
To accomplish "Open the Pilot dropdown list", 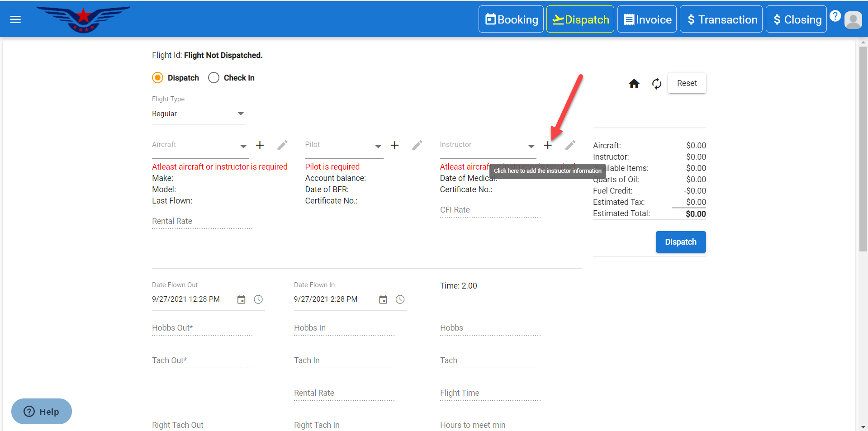I will point(378,146).
